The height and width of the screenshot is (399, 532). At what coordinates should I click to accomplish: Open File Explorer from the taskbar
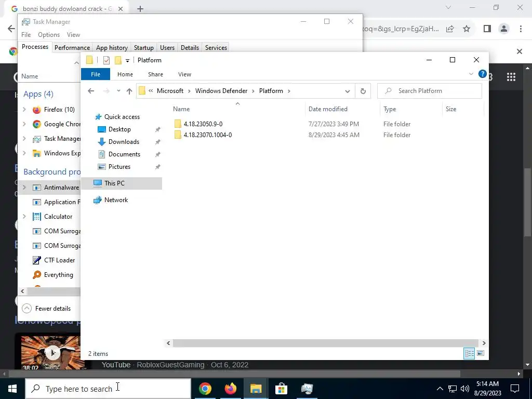click(256, 389)
